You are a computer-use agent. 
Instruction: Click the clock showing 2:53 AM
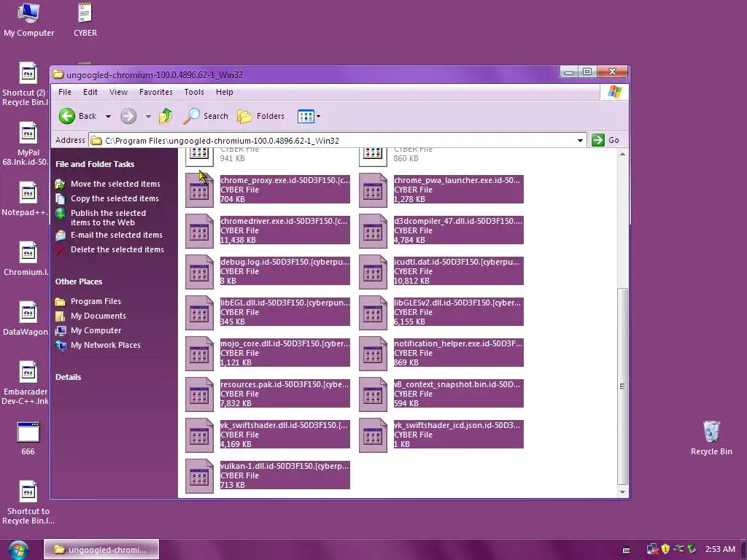click(x=720, y=549)
